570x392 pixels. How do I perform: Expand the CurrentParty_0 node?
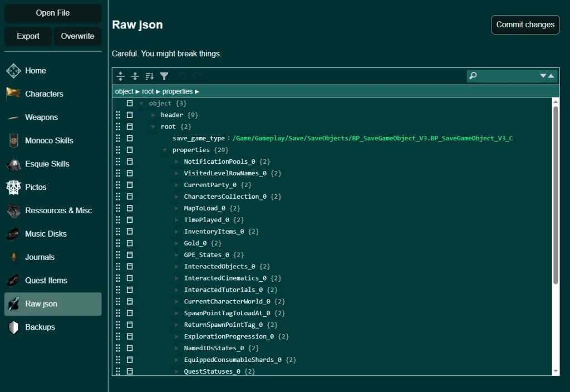point(176,185)
